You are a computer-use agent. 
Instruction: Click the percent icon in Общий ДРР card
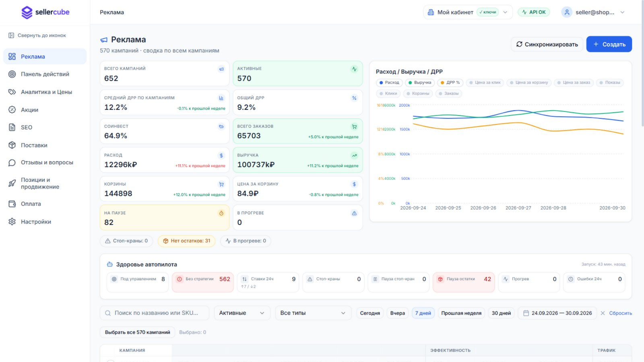(x=354, y=98)
